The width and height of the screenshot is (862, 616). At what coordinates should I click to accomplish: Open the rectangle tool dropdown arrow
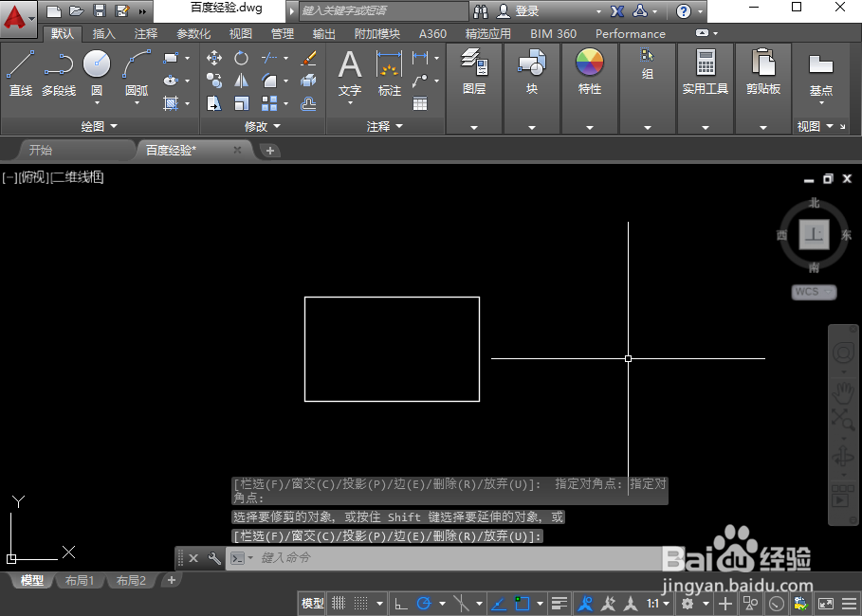coord(188,58)
